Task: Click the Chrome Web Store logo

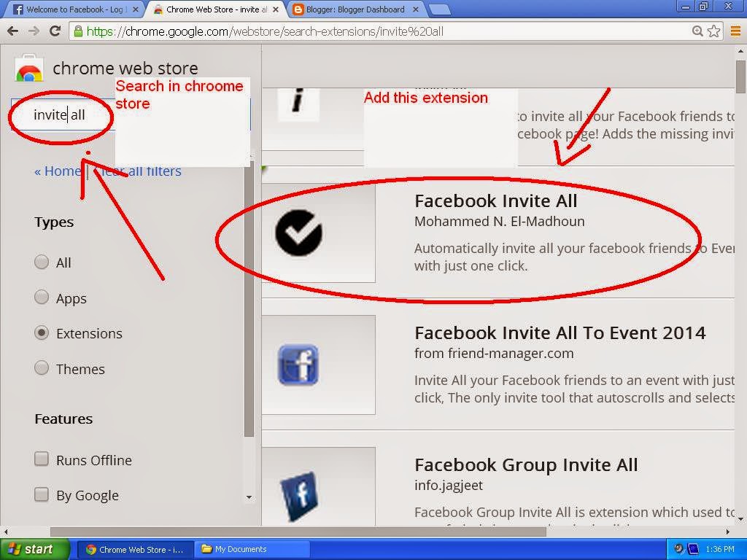Action: 29,69
